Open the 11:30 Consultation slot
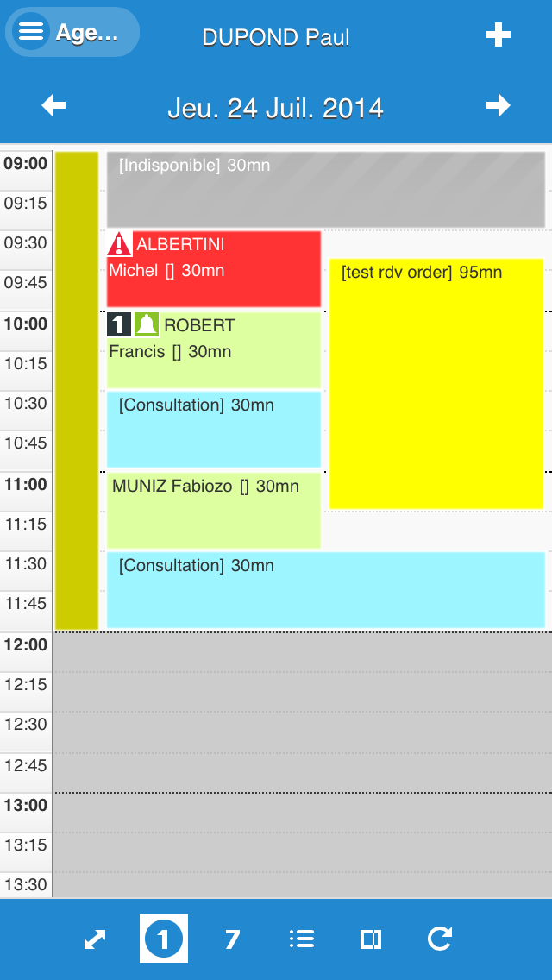The width and height of the screenshot is (552, 980). (x=325, y=590)
